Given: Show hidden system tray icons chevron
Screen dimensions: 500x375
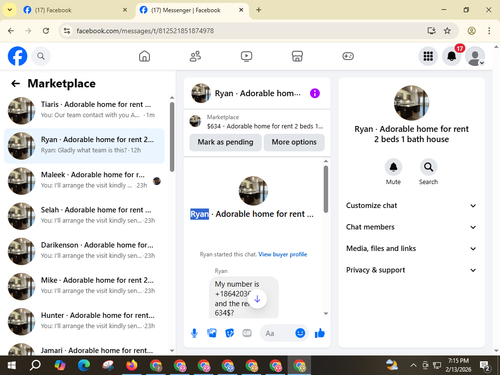Looking at the screenshot, I should (x=413, y=366).
